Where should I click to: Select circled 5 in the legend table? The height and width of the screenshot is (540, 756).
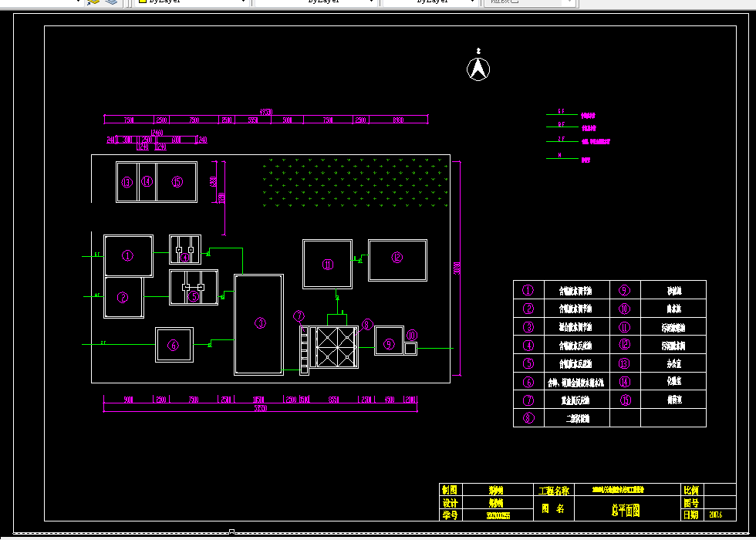528,363
